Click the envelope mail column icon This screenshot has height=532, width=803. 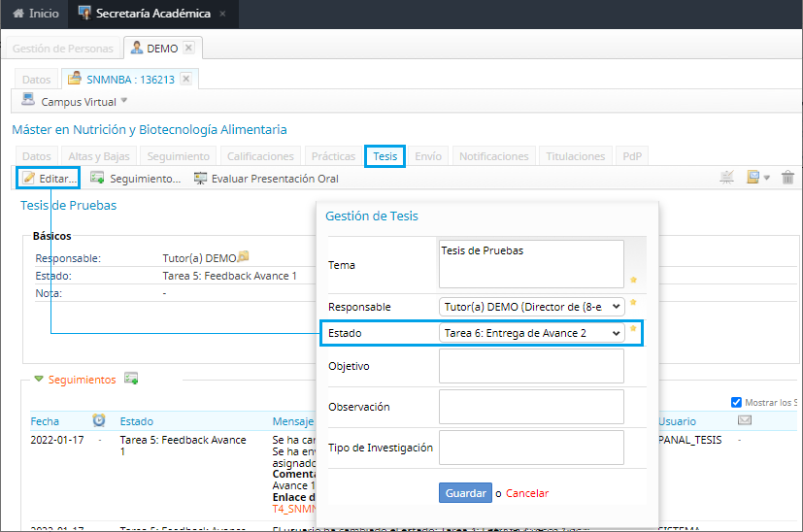(745, 420)
